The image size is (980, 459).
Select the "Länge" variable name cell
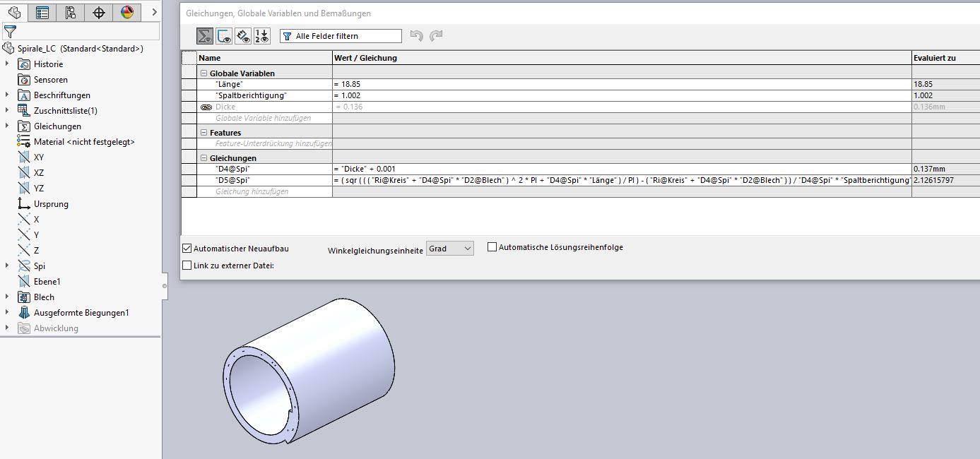coord(265,85)
